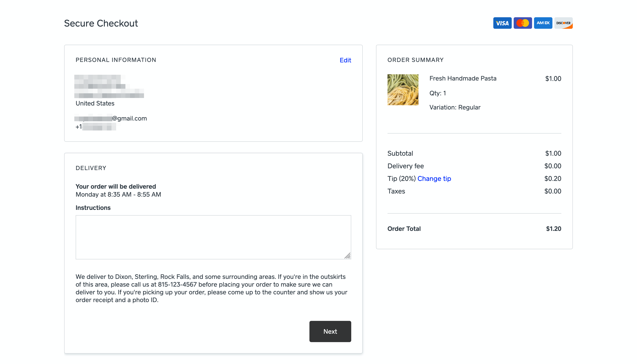
Task: Click the Personal Information section title
Action: pyautogui.click(x=116, y=60)
